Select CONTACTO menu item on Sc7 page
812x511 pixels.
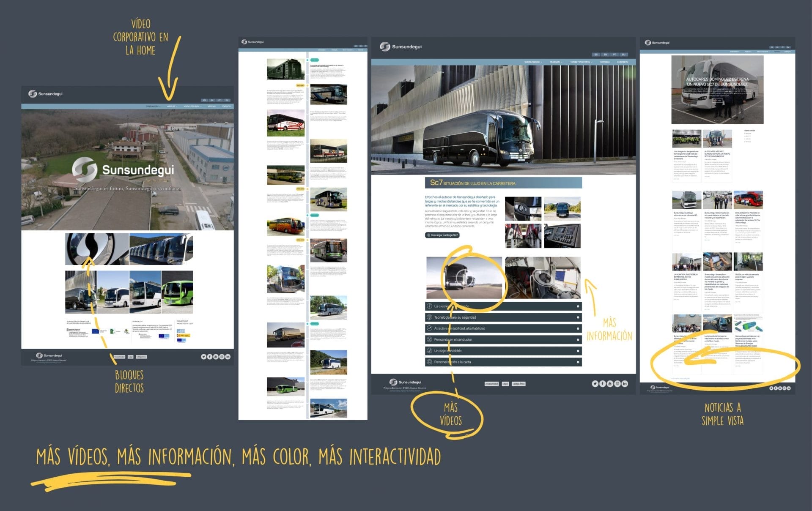(623, 62)
